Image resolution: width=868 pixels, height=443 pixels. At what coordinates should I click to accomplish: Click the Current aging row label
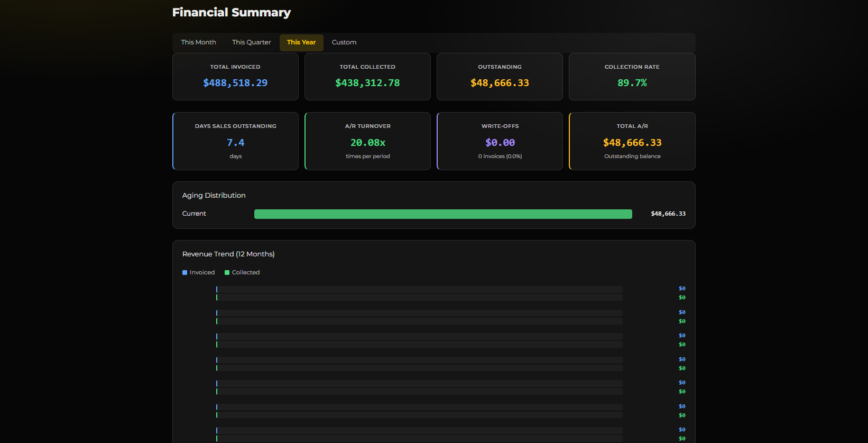tap(194, 214)
